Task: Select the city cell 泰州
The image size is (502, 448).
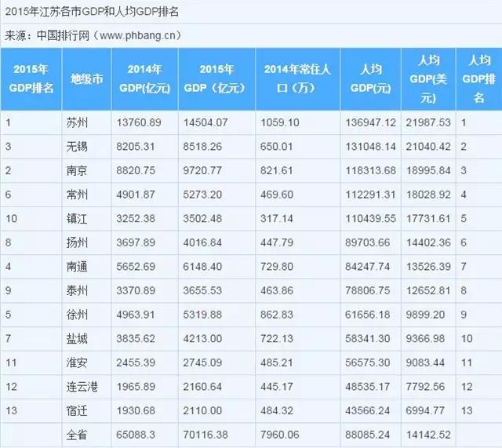Action: [x=77, y=290]
